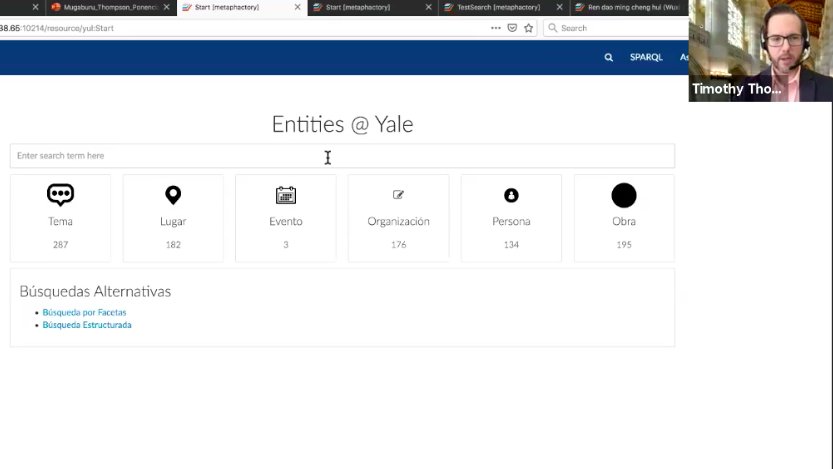Click the Lugar label text
Screen dimensions: 833x469
(173, 221)
